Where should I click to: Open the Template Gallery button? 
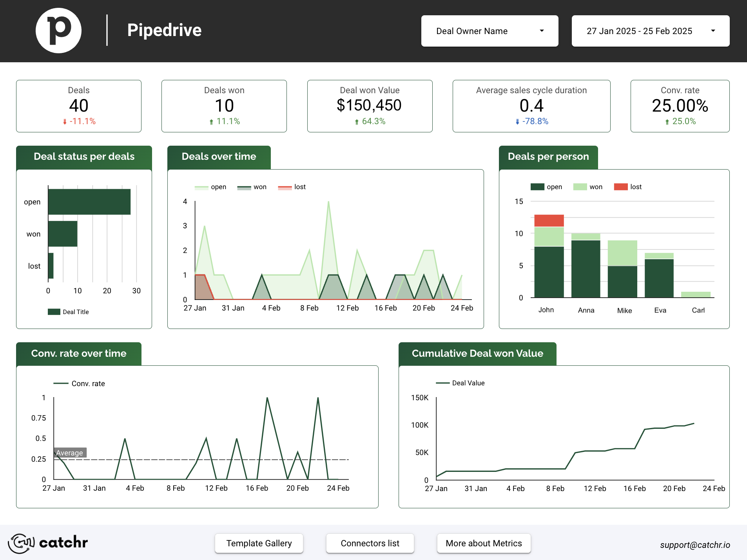click(x=259, y=543)
